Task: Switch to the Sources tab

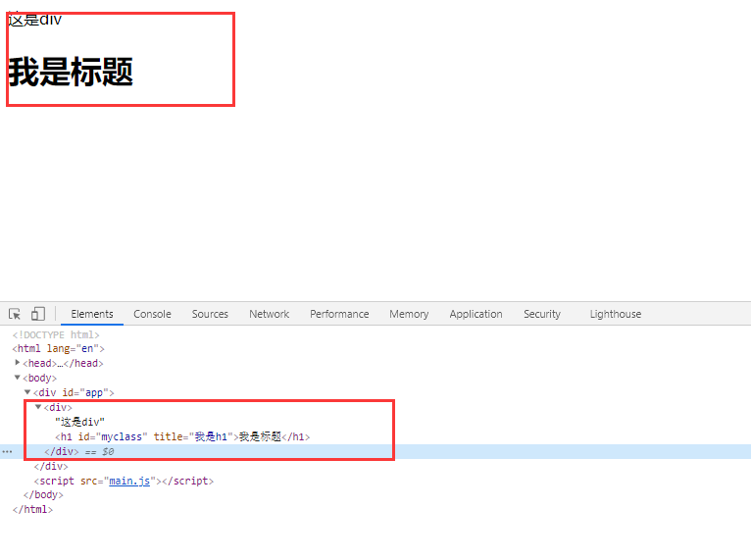Action: coord(210,314)
